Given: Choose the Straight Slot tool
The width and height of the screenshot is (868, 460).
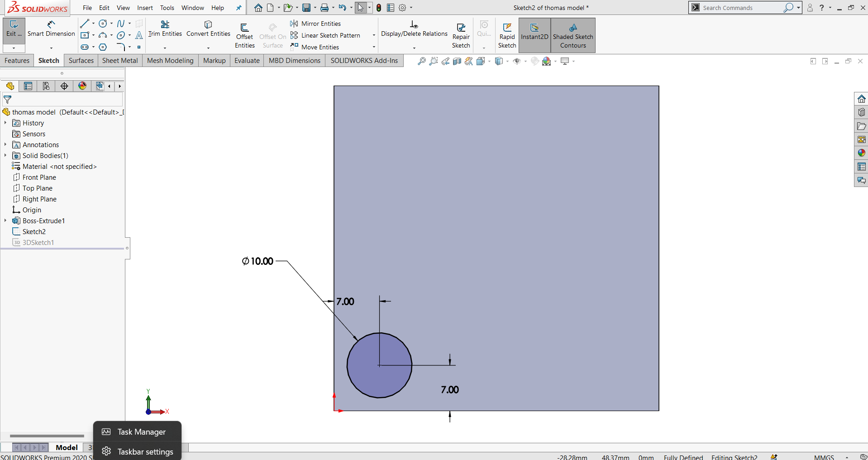Looking at the screenshot, I should coord(85,47).
